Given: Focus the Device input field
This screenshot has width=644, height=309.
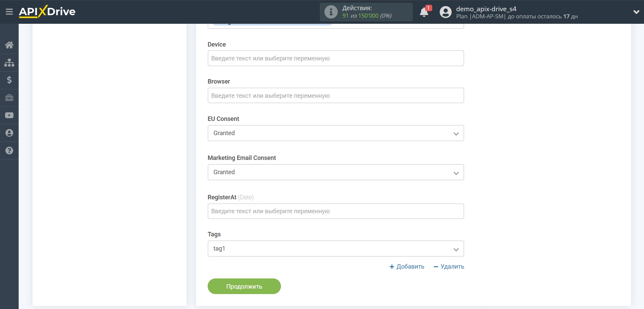Looking at the screenshot, I should [x=336, y=58].
